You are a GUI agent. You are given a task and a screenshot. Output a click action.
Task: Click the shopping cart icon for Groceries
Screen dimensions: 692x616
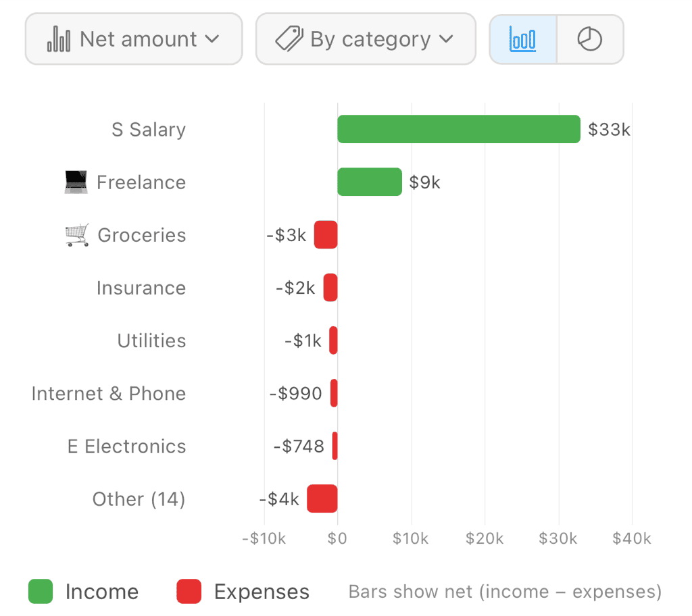[x=77, y=235]
